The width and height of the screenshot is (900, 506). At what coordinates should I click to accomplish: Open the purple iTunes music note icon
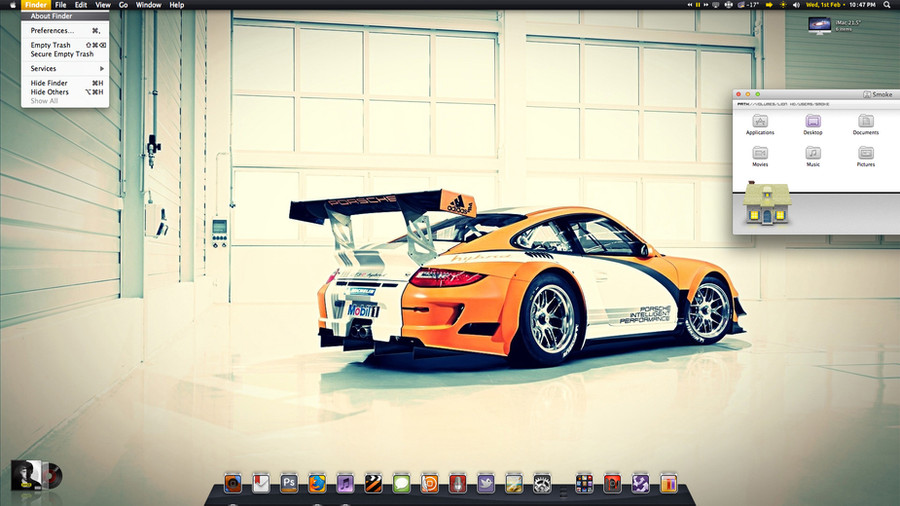[x=345, y=484]
